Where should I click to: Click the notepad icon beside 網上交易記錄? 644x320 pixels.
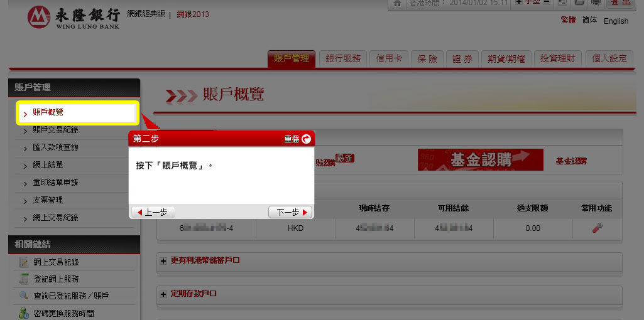(24, 262)
